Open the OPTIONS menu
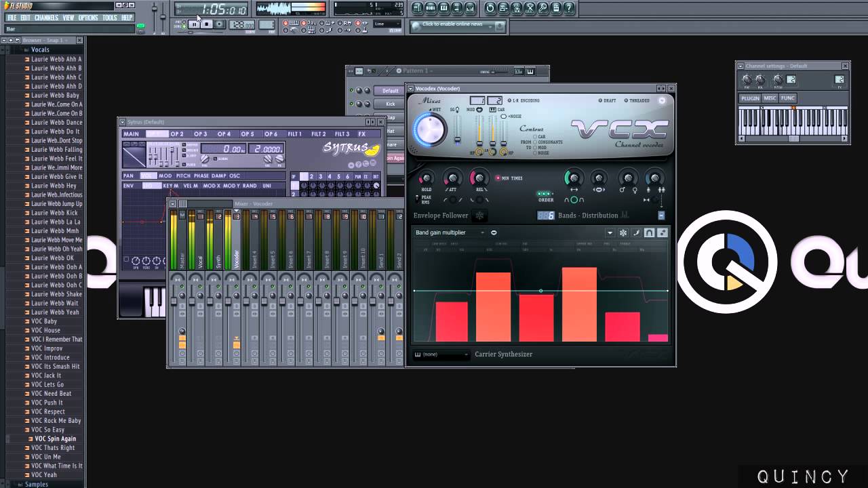The height and width of the screenshot is (488, 868). click(88, 18)
